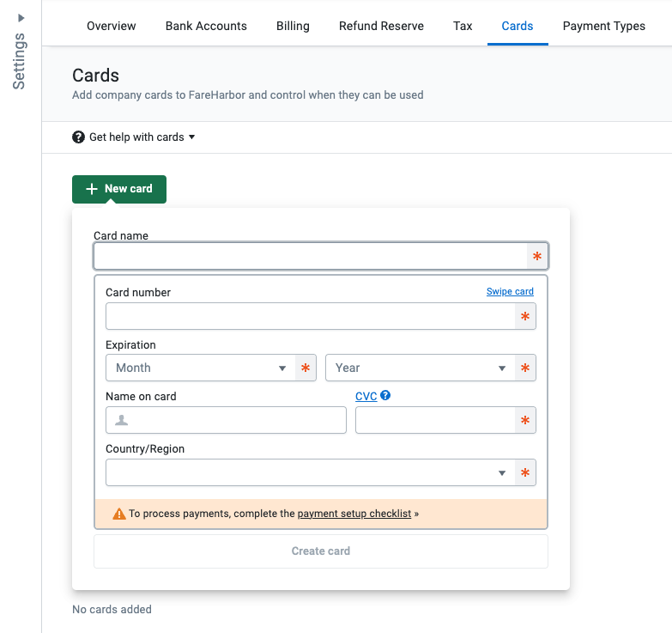Click the CVC help question mark icon
The height and width of the screenshot is (633, 672).
[x=386, y=396]
